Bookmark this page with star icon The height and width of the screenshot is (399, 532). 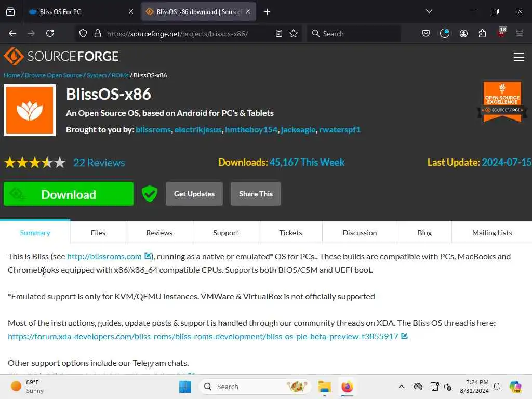coord(294,33)
